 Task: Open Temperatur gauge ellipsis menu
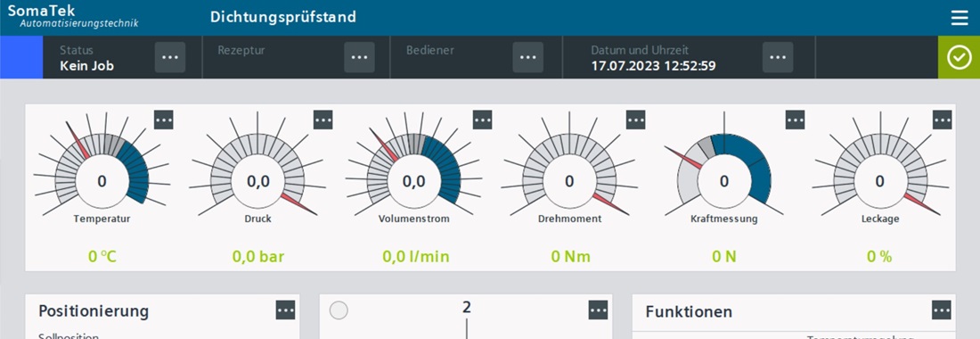coord(164,120)
